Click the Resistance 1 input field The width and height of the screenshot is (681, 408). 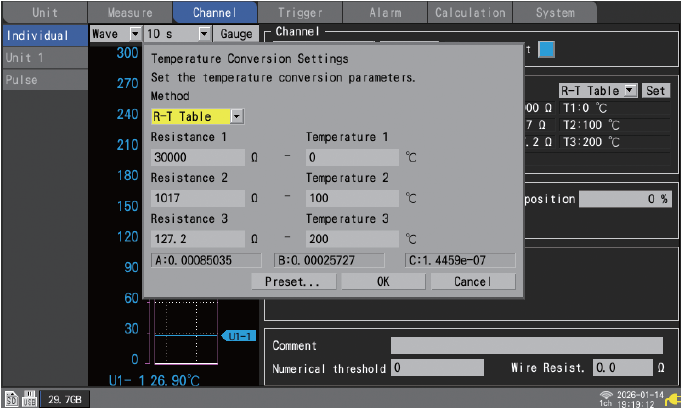point(197,157)
